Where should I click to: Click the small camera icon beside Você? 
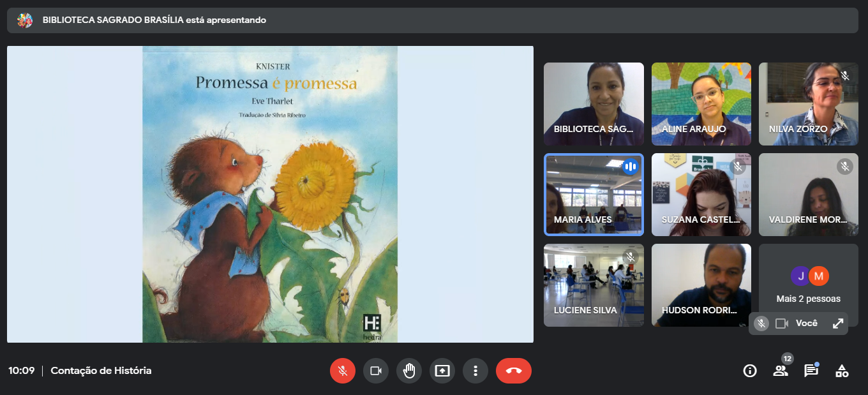tap(782, 324)
